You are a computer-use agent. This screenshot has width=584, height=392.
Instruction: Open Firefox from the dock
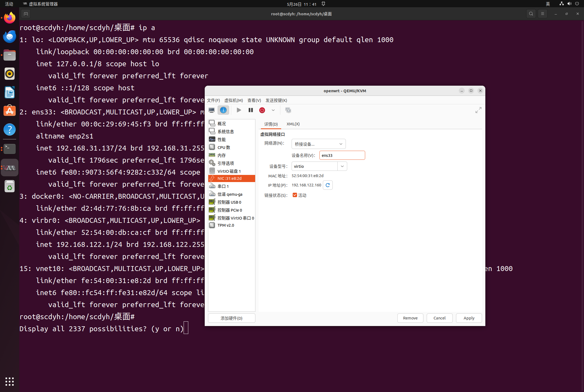coord(10,18)
